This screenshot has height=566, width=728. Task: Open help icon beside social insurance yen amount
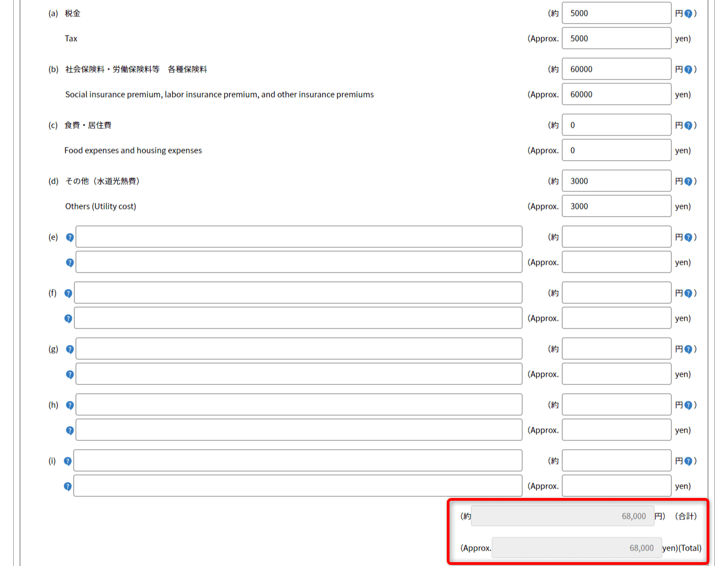tap(688, 70)
